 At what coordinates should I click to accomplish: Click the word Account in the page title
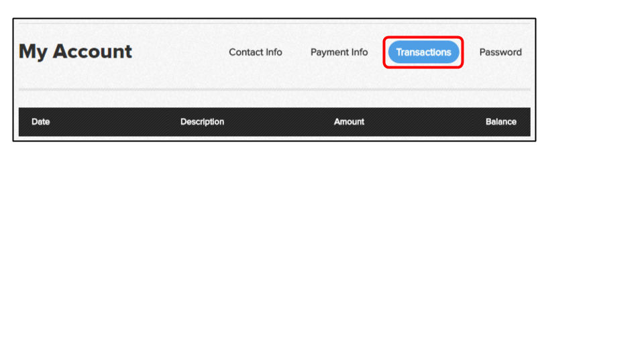point(93,52)
